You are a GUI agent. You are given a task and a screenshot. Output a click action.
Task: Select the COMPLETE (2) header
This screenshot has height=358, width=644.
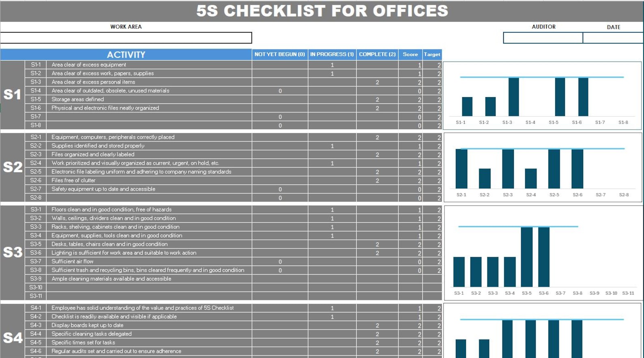click(377, 55)
